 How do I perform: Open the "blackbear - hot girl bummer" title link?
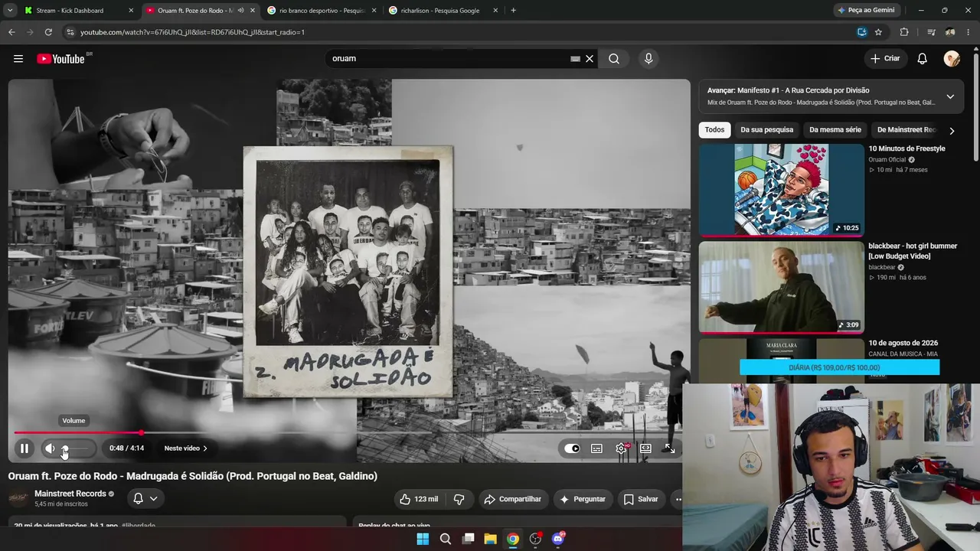pyautogui.click(x=913, y=251)
